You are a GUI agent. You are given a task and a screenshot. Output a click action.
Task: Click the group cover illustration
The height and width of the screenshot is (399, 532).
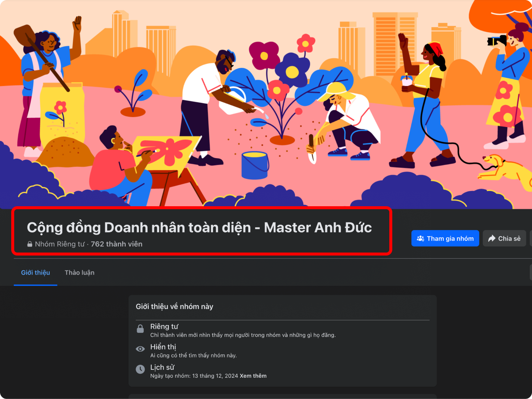click(x=266, y=104)
